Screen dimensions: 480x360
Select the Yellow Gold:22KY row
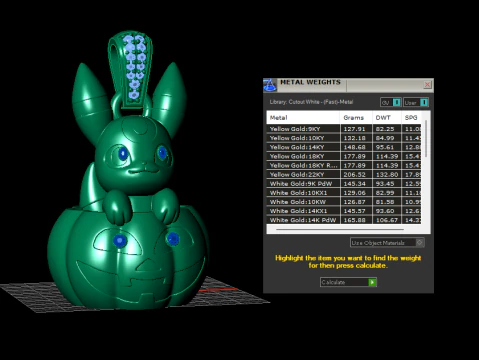[344, 174]
